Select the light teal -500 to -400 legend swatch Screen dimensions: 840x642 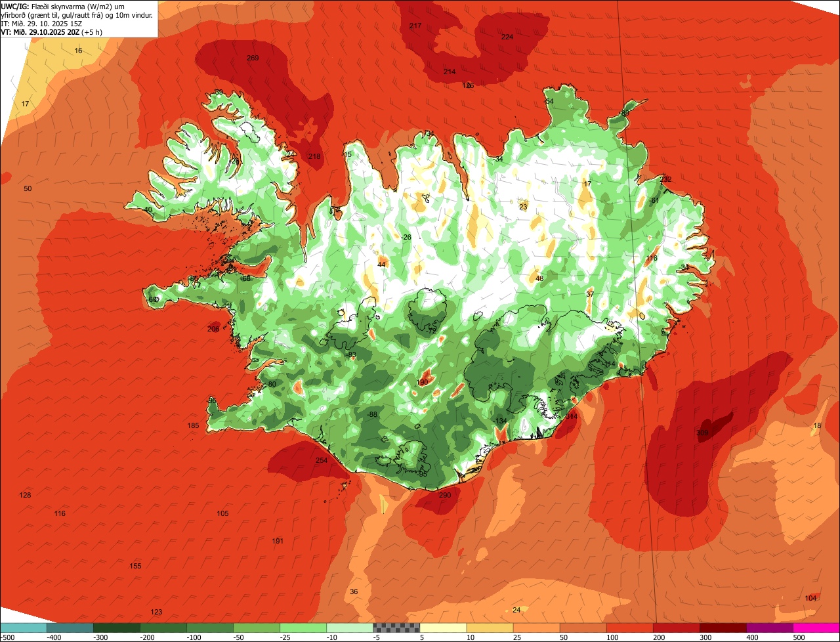click(24, 628)
